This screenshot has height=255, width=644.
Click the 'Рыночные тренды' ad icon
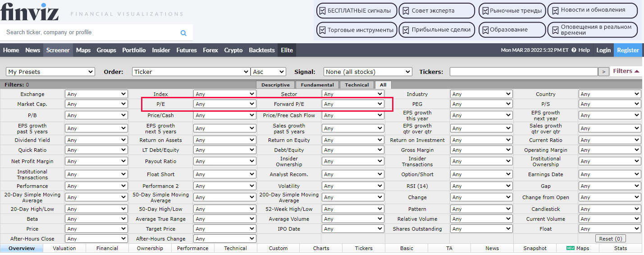[x=485, y=11]
